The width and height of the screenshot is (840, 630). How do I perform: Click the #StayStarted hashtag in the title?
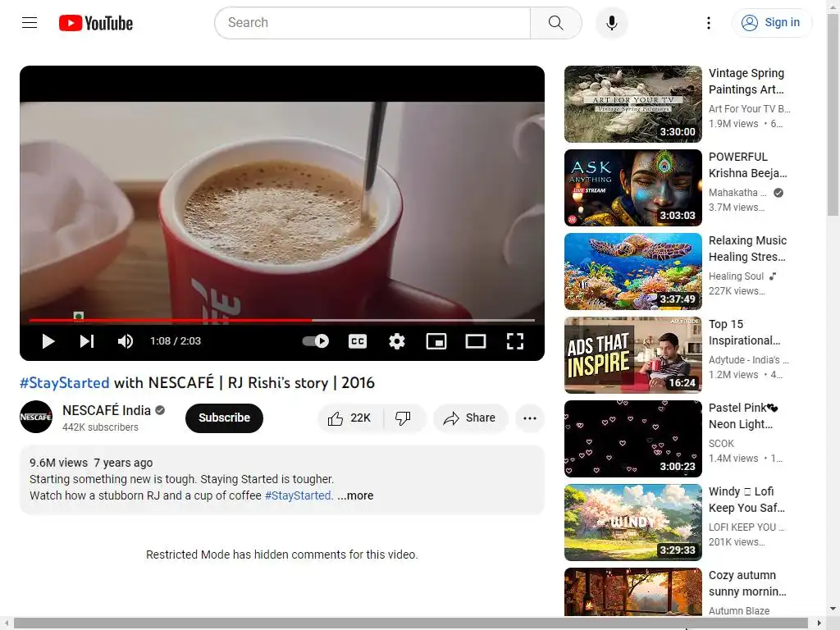[64, 382]
